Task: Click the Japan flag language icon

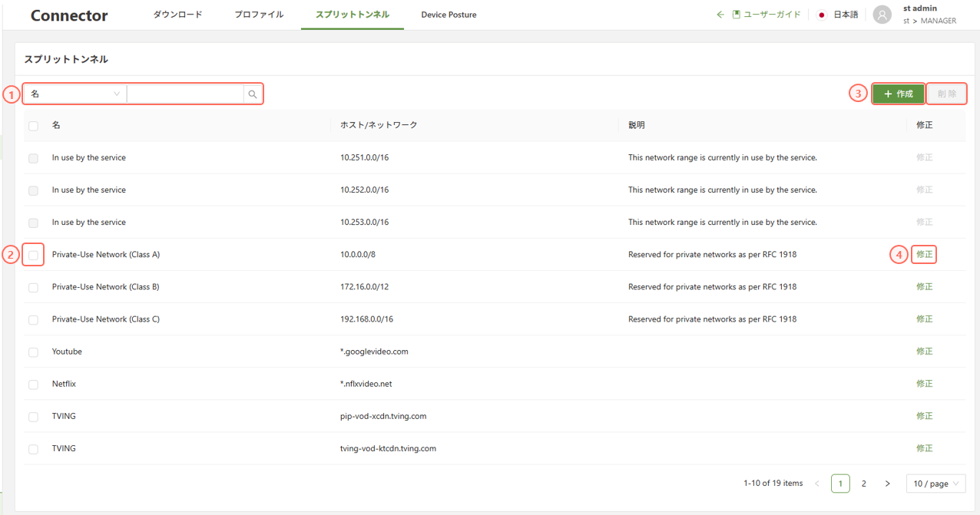Action: tap(822, 15)
